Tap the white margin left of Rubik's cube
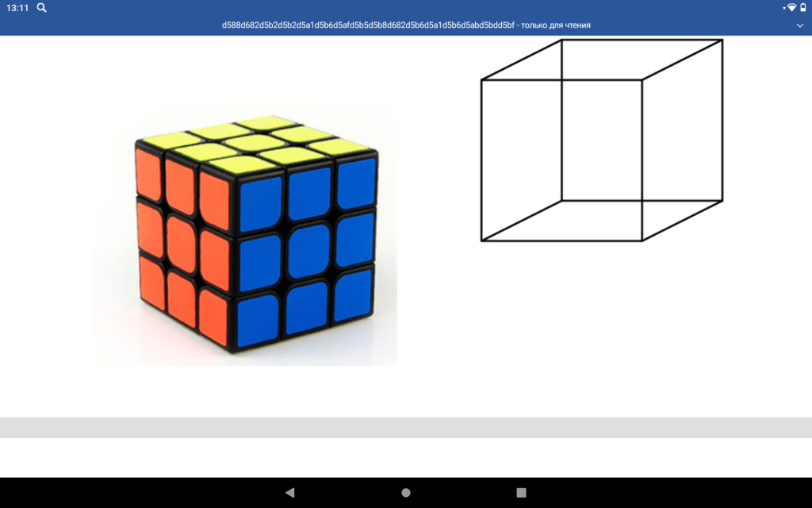The height and width of the screenshot is (508, 812). click(48, 238)
